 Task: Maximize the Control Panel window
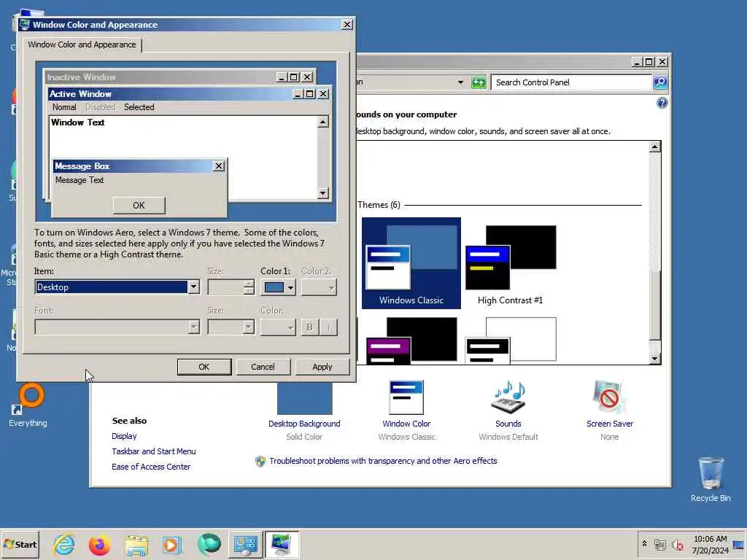(649, 62)
